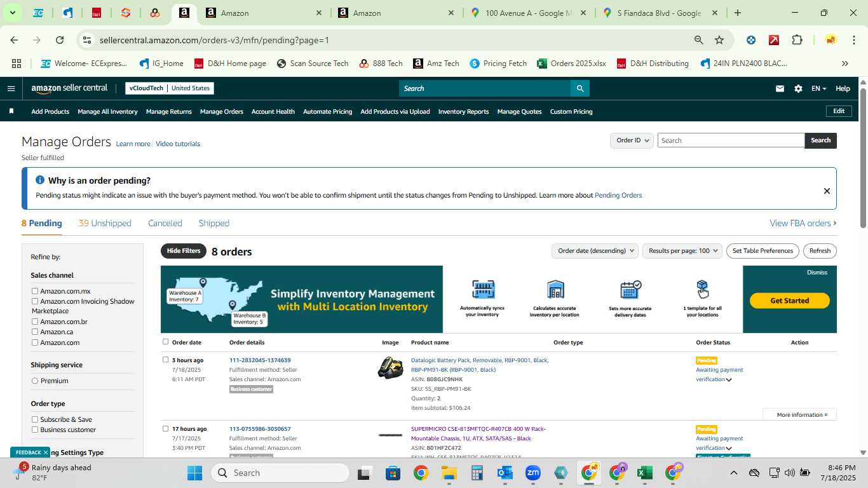Check the Amazon.com sales channel
Viewport: 868px width, 488px height.
(x=35, y=342)
